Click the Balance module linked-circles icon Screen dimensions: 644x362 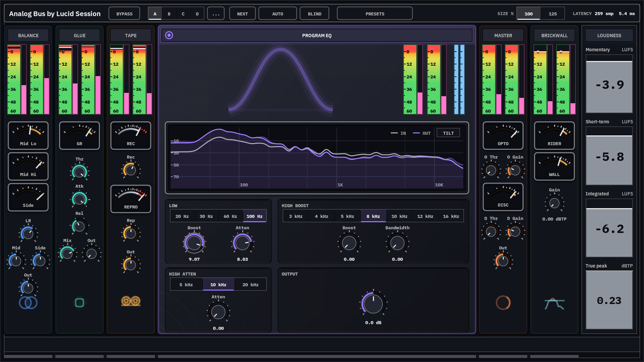28,303
